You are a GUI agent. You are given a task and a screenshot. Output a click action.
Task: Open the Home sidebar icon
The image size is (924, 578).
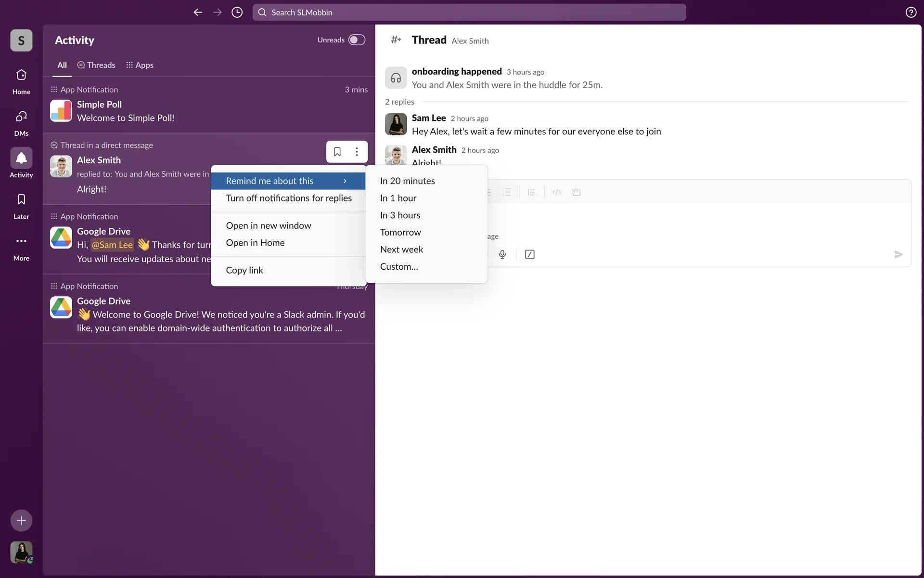21,81
